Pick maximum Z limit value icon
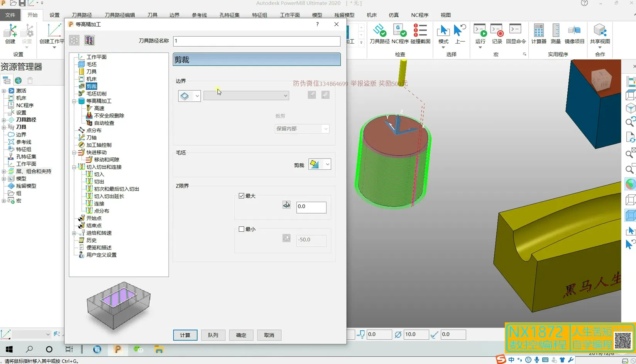This screenshot has height=364, width=636. [286, 205]
